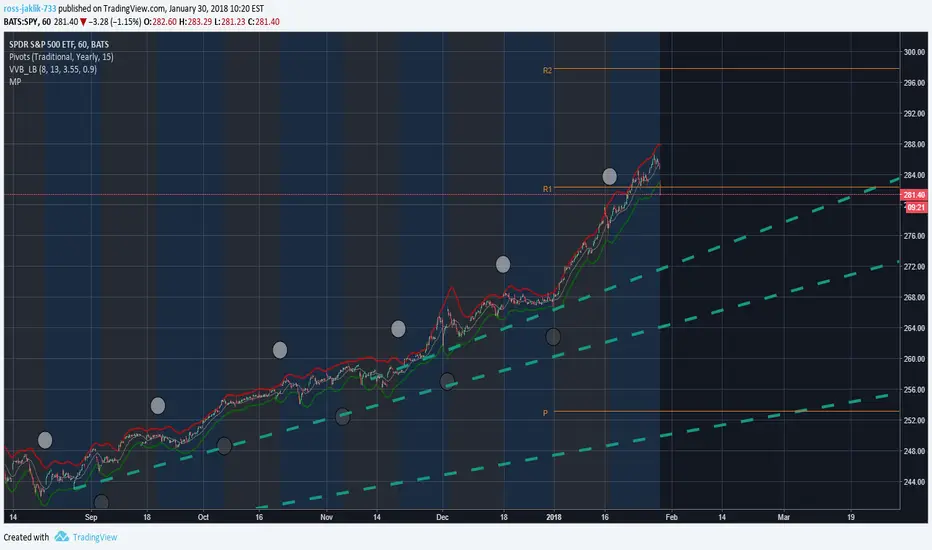
Task: Click the 300.00 price axis label
Action: (914, 52)
